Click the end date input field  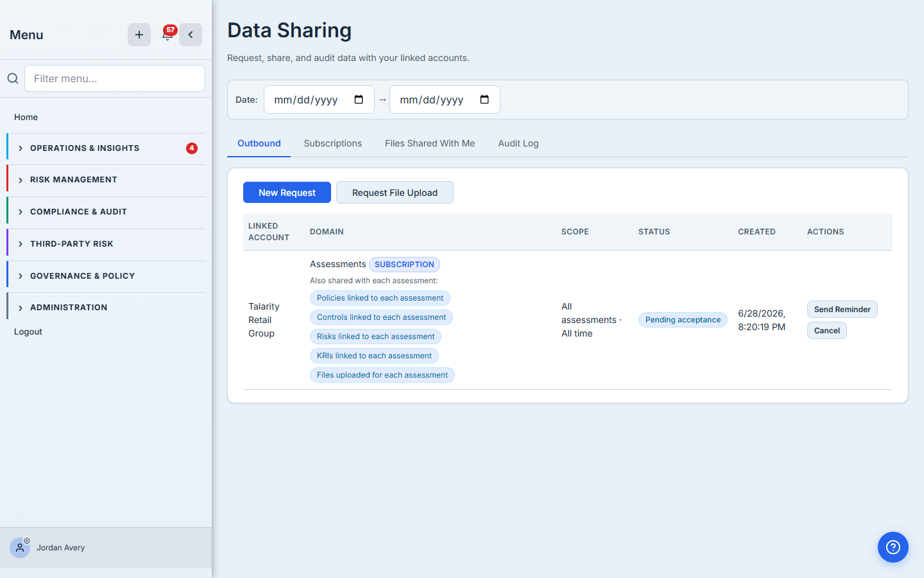click(445, 100)
